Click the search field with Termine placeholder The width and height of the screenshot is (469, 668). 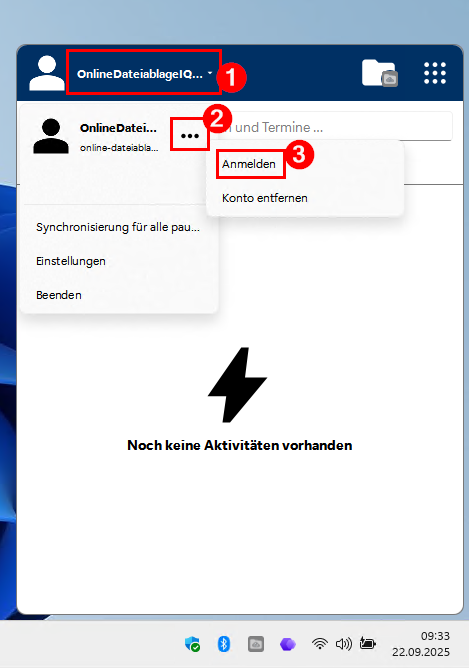click(x=334, y=127)
